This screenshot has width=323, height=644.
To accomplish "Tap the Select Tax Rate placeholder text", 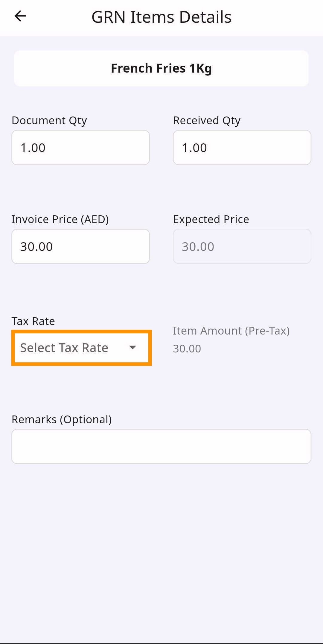I will (x=64, y=348).
